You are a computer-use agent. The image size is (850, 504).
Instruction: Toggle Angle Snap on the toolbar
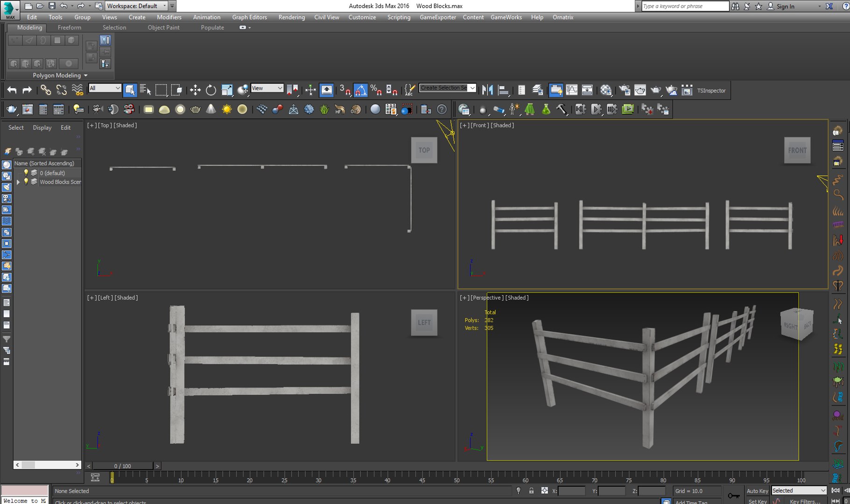click(360, 90)
